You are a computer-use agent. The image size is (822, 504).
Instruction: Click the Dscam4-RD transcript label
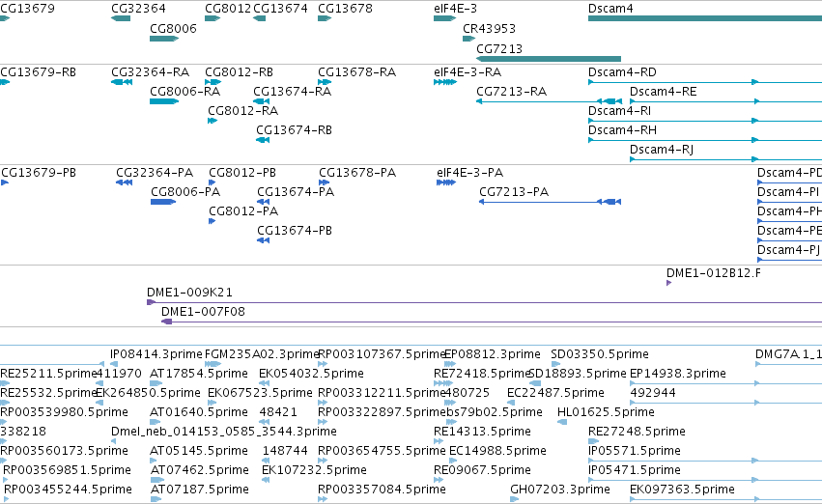click(622, 72)
